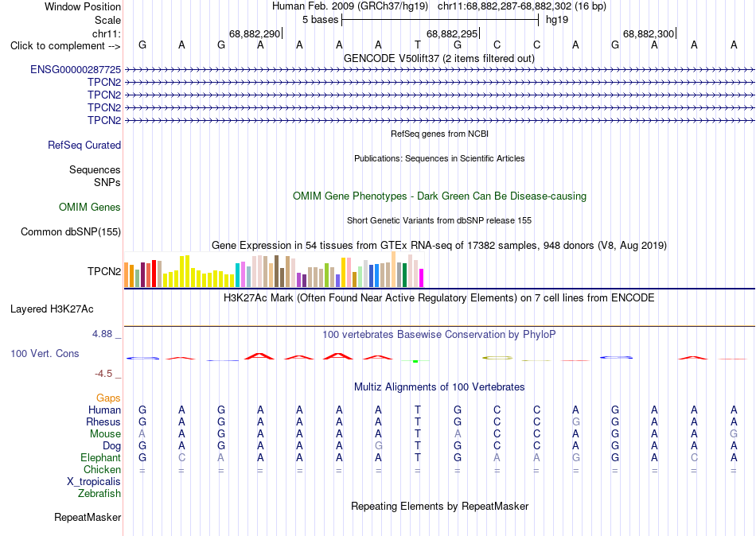Click the TPCN2 GTEx expression label
Screen dimensions: 756x536
click(104, 271)
